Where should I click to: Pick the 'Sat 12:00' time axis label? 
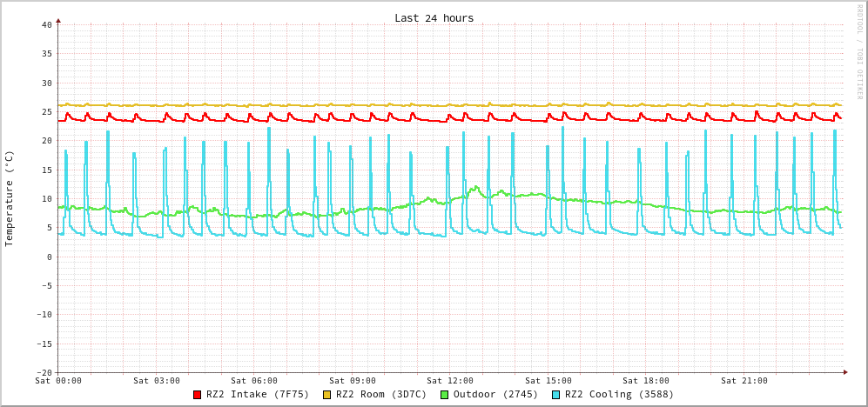450,381
